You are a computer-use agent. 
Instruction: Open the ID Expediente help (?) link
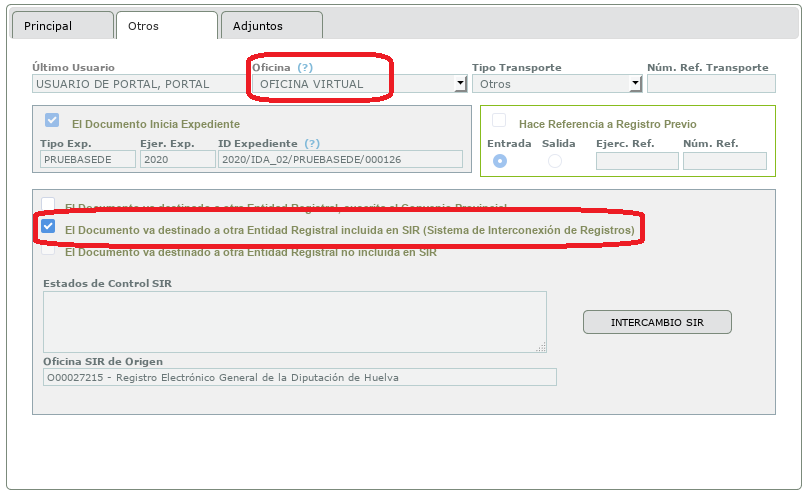click(x=312, y=143)
